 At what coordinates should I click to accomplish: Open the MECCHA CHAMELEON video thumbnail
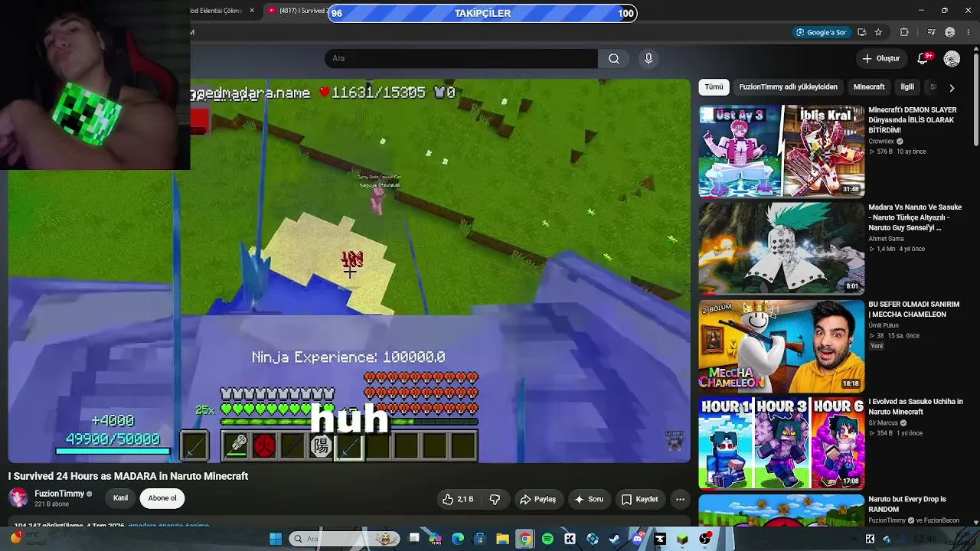(781, 345)
